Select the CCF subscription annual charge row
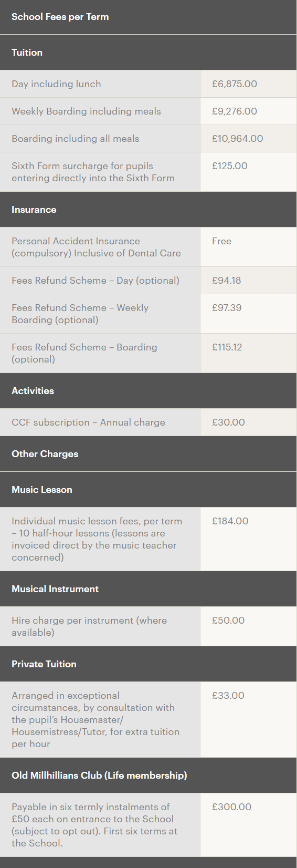Viewport: 297px width, 868px height. pyautogui.click(x=148, y=422)
